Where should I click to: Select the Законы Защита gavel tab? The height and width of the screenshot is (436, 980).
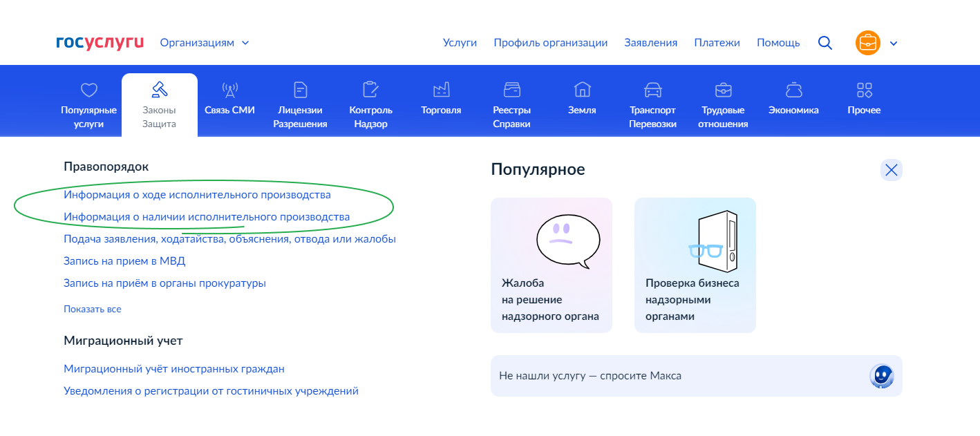(x=160, y=105)
